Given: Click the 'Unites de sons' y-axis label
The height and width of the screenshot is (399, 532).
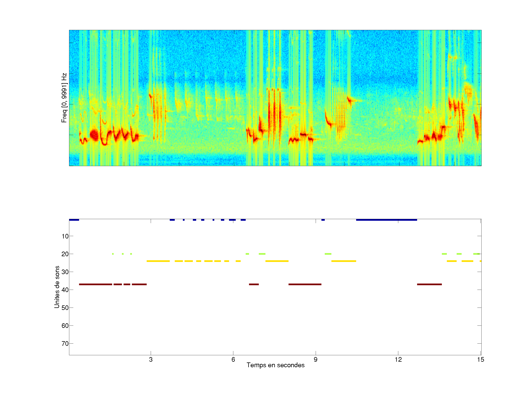Looking at the screenshot, I should [x=57, y=287].
